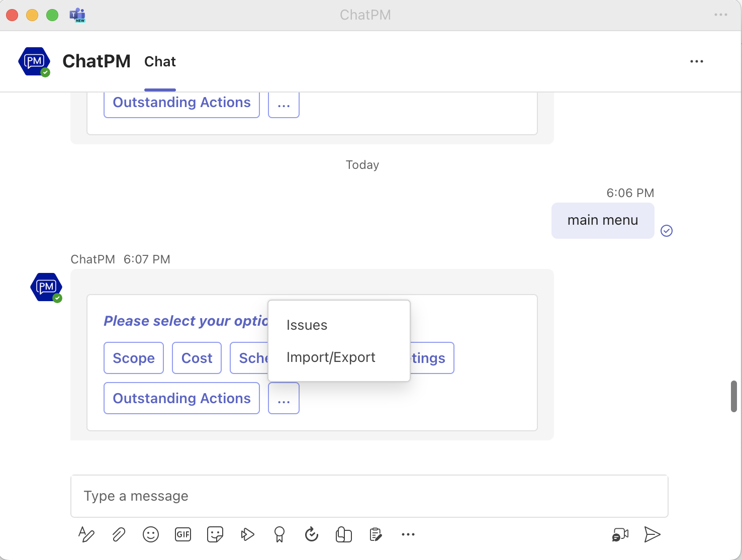The image size is (742, 560).
Task: Attach a file using the paperclip icon
Action: click(x=119, y=534)
